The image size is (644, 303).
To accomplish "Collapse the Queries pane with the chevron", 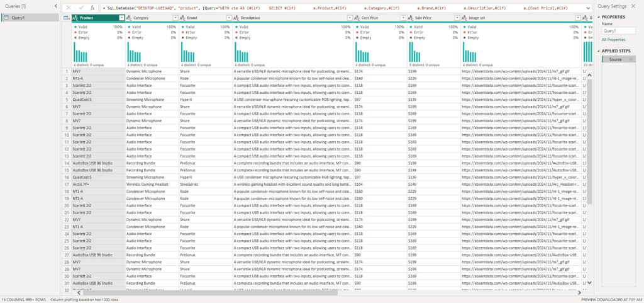I will 56,6.
